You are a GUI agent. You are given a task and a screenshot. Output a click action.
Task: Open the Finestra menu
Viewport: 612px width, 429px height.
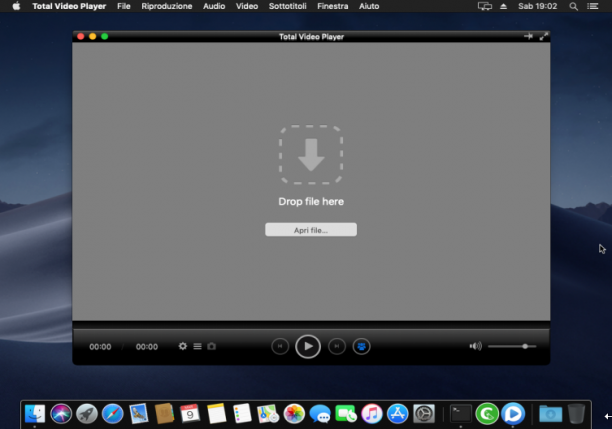click(333, 6)
